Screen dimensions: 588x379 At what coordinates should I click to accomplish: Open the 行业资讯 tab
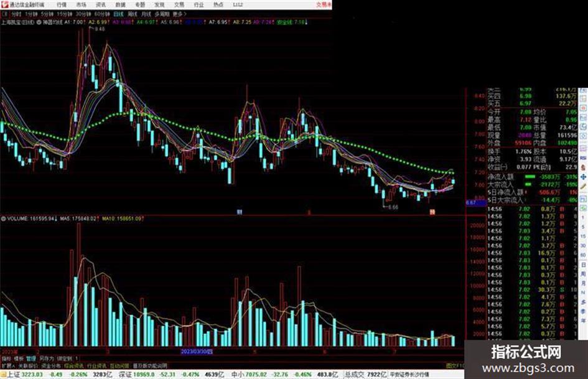[x=96, y=366]
